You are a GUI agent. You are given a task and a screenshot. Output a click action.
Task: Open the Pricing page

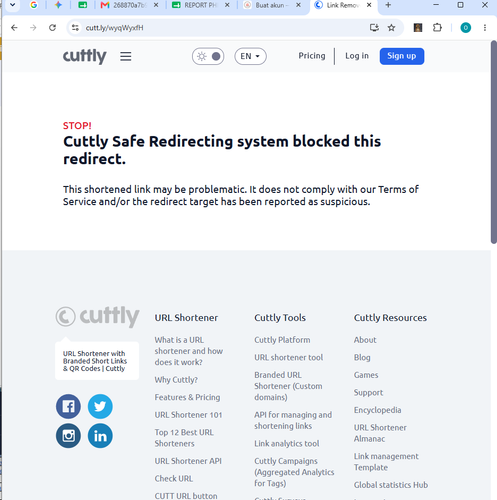(x=312, y=56)
